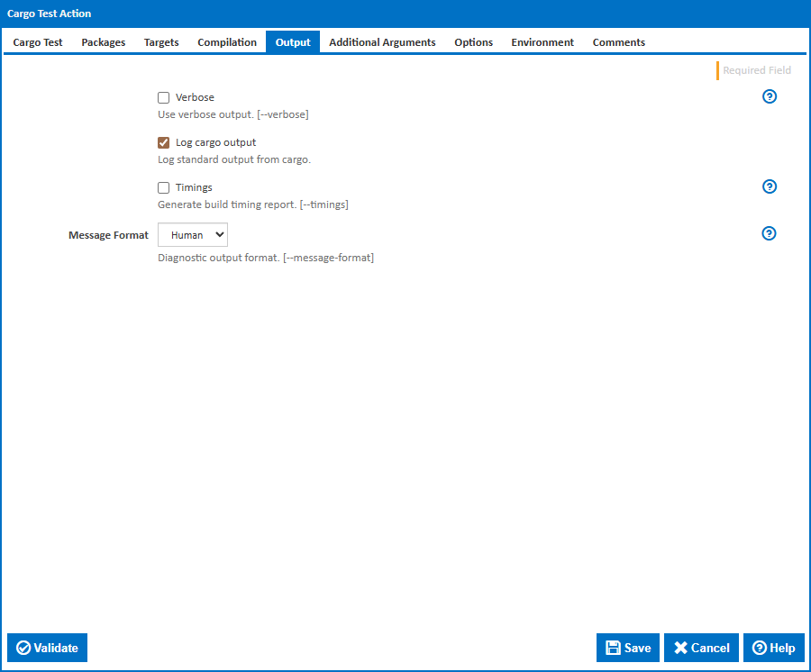Go to the Targets tab
This screenshot has height=672, width=811.
pyautogui.click(x=161, y=42)
